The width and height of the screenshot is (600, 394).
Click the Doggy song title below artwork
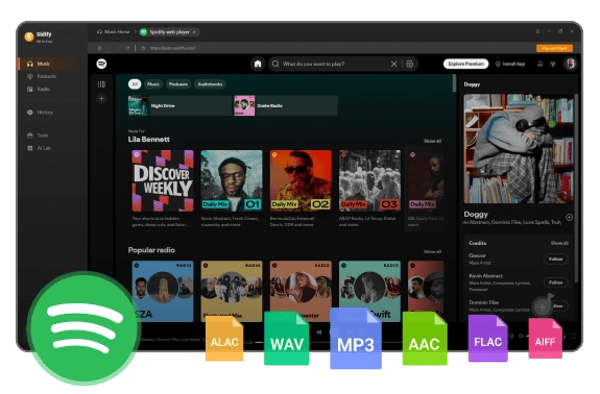click(476, 214)
